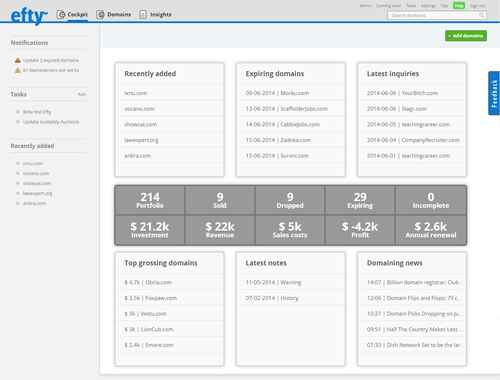Open the Cockpit tab
Viewport: 500px width, 380px height.
point(72,15)
